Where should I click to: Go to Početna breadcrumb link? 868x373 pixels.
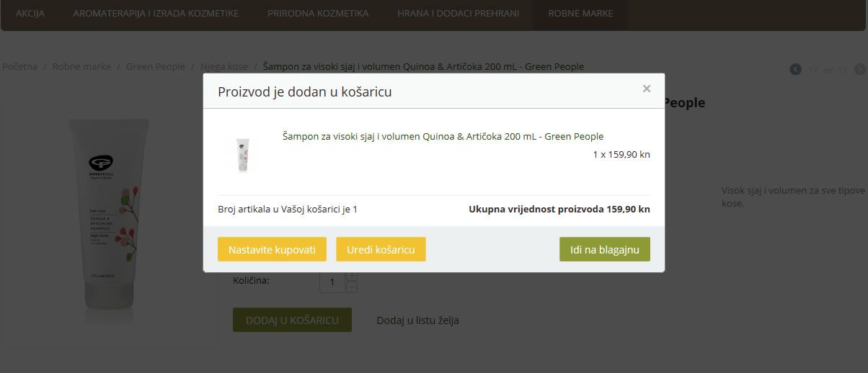point(19,66)
